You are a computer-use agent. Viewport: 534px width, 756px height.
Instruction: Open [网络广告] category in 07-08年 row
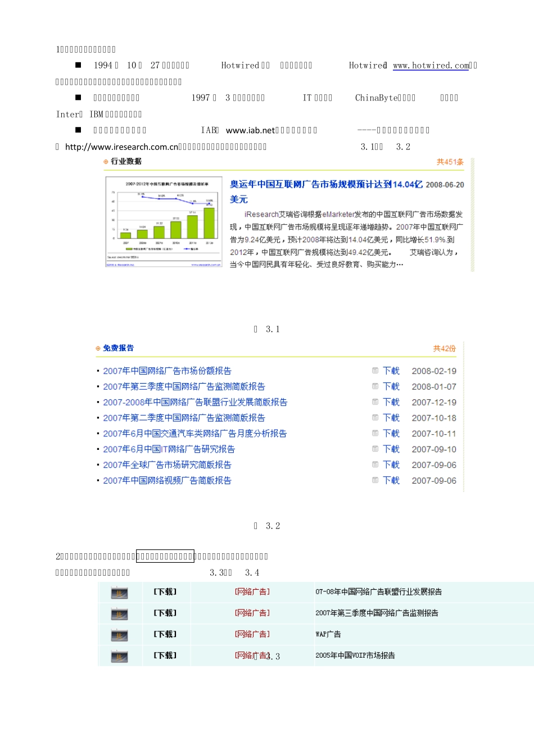click(x=252, y=592)
